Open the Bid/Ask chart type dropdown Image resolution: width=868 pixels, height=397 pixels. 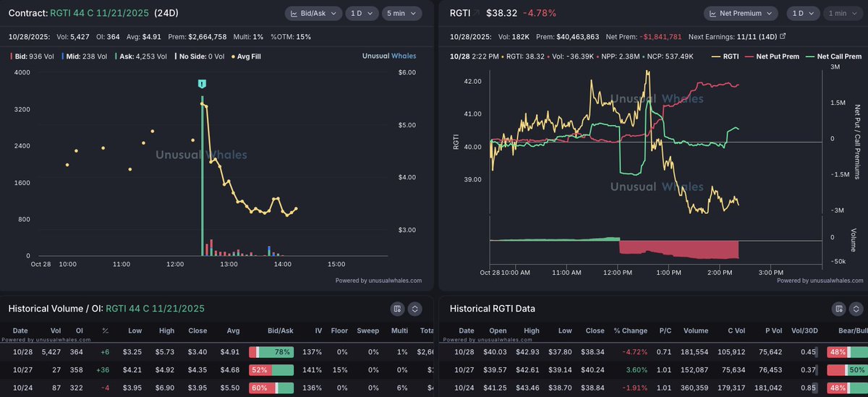click(314, 13)
